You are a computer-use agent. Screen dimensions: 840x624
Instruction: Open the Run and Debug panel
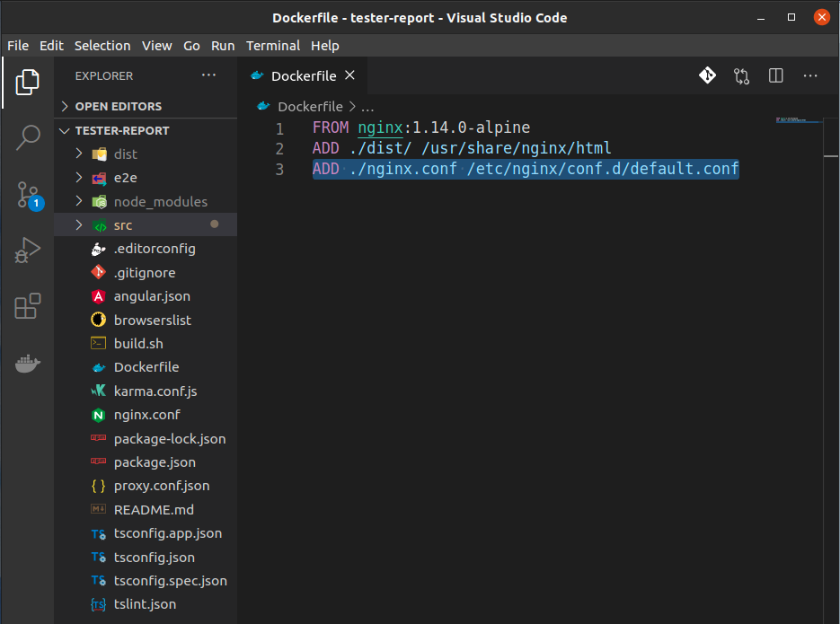click(x=27, y=250)
